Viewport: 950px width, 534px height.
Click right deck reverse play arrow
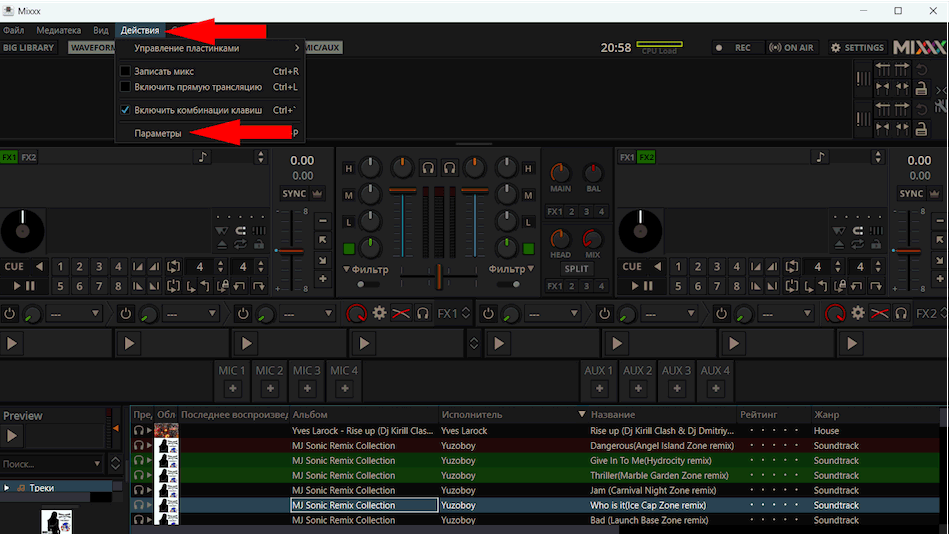(657, 266)
